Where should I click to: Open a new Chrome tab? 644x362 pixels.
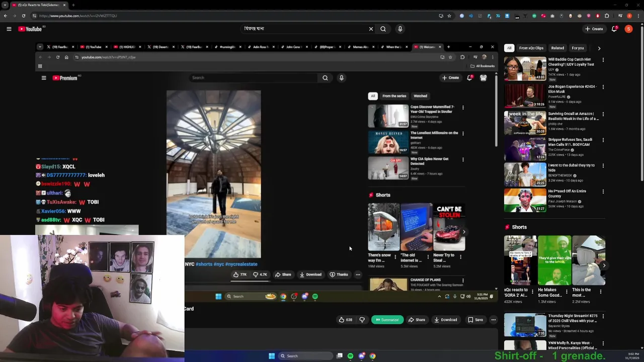[73, 5]
